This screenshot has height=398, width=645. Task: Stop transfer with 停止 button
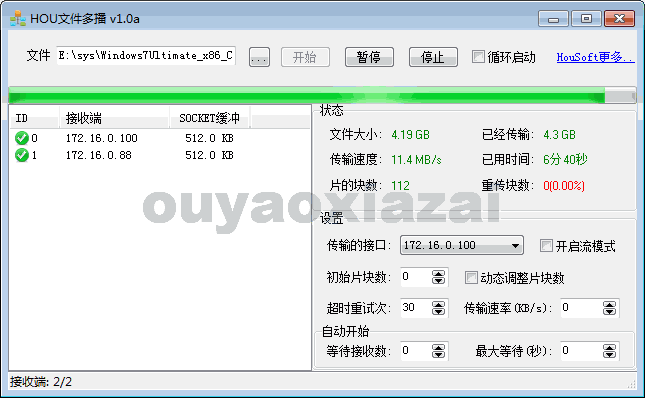point(433,57)
